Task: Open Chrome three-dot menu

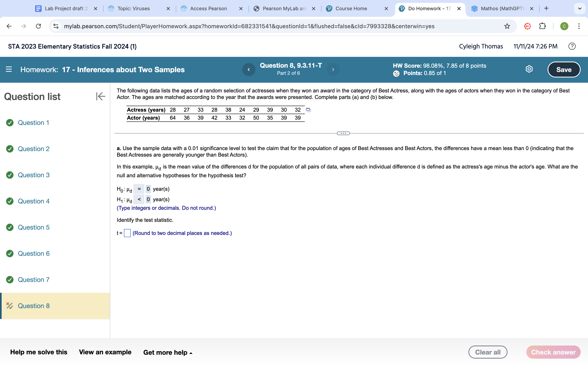Action: point(579,26)
